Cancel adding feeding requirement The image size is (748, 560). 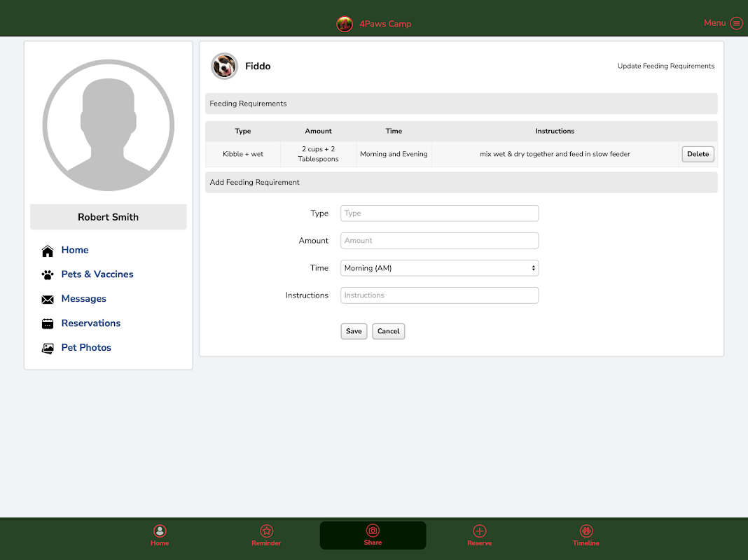pyautogui.click(x=388, y=331)
